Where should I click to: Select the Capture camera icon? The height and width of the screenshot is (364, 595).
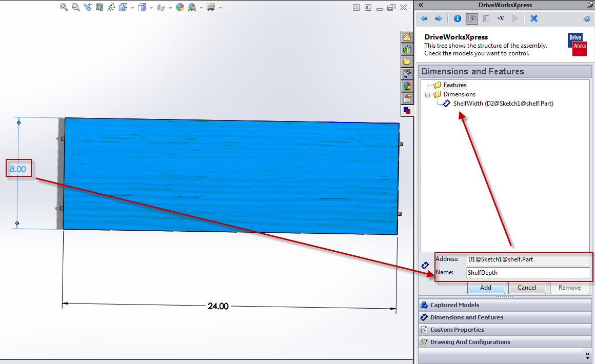click(472, 18)
